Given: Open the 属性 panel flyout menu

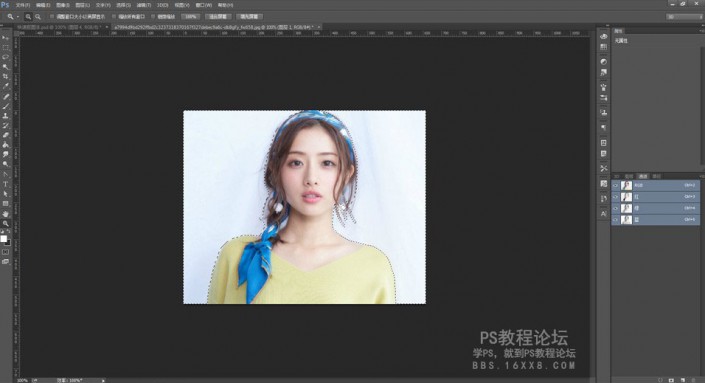Looking at the screenshot, I should click(x=702, y=31).
